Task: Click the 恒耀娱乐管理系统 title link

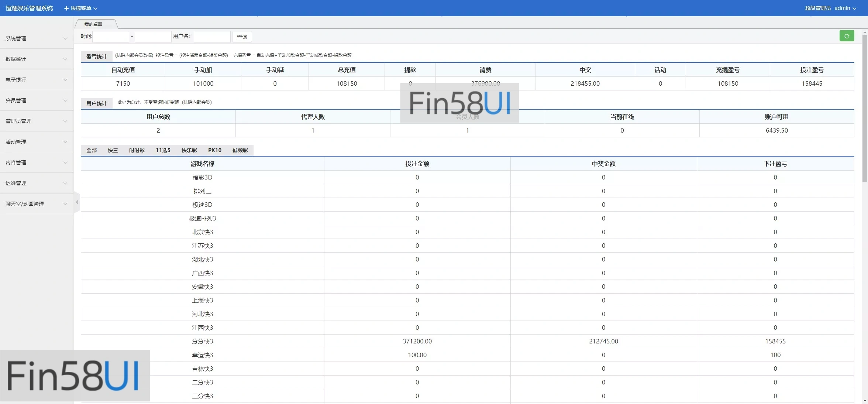Action: point(29,8)
